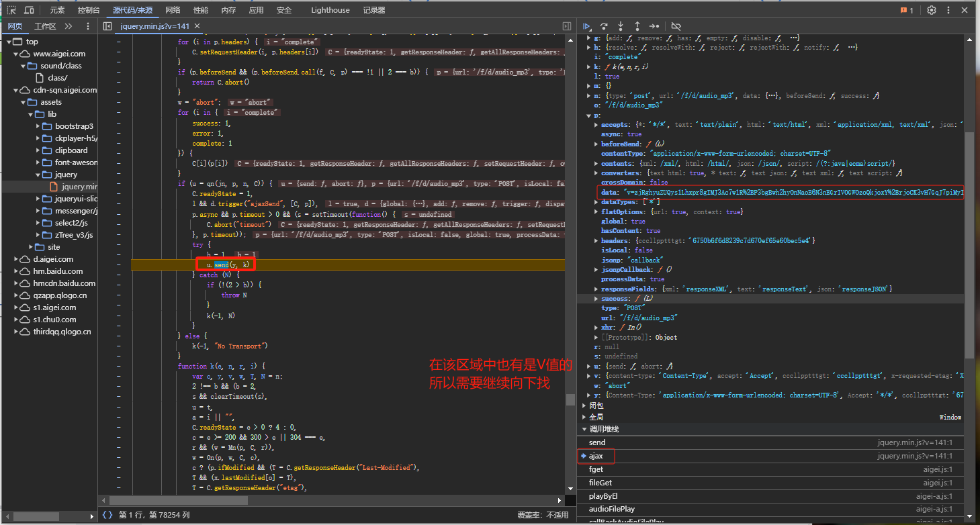The image size is (980, 525).
Task: Collapse the sound/class folder
Action: pos(24,66)
